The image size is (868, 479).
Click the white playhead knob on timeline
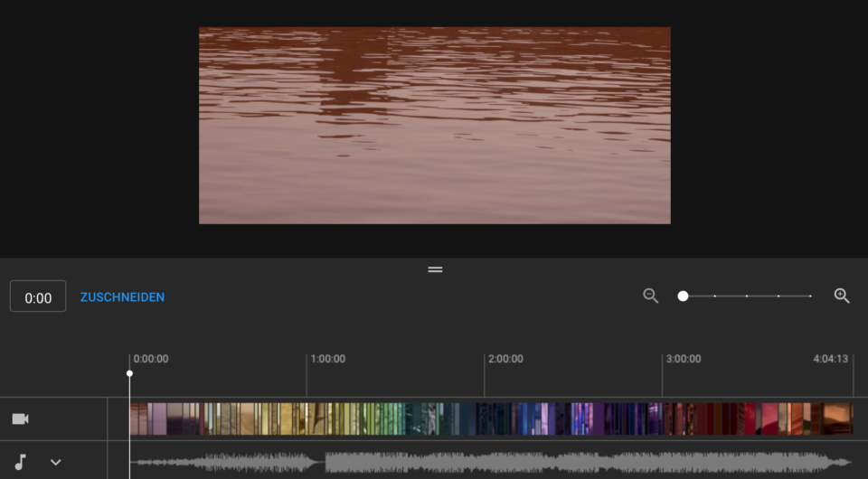coord(129,373)
